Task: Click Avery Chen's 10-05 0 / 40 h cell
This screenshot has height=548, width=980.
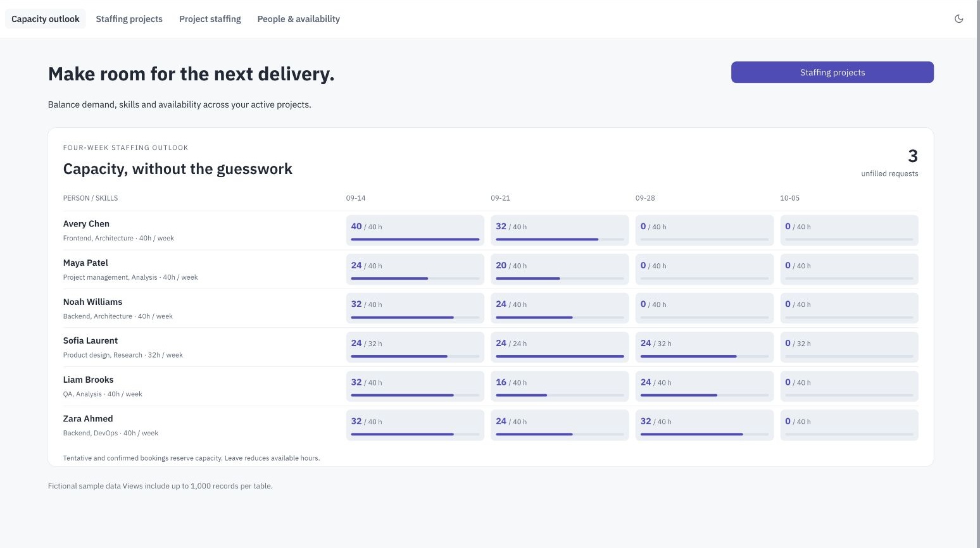Action: 850,230
